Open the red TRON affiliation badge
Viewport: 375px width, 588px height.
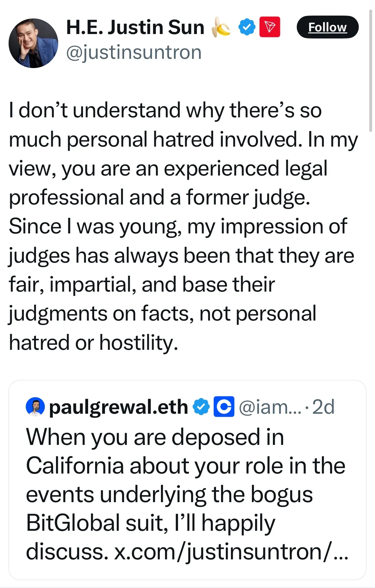click(x=270, y=27)
